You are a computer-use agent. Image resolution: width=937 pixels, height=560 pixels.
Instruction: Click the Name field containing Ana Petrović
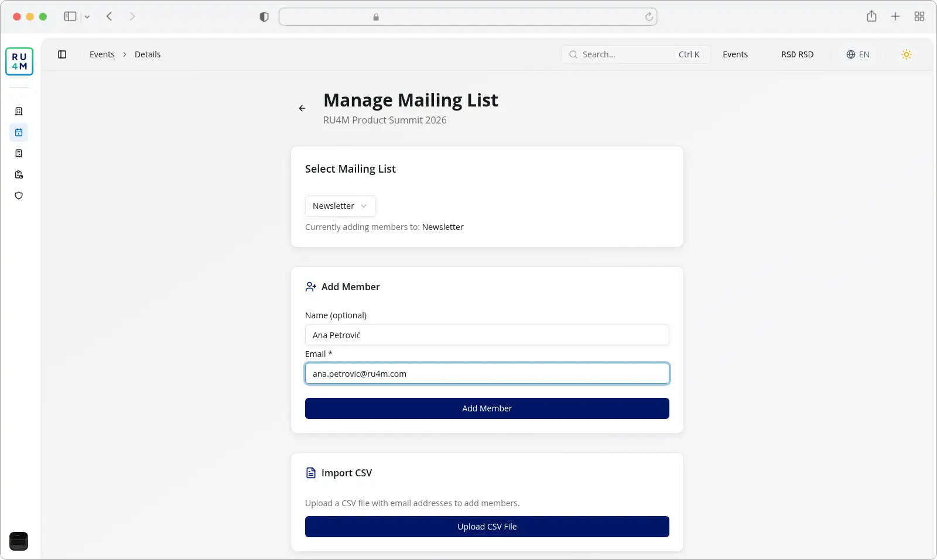coord(487,335)
